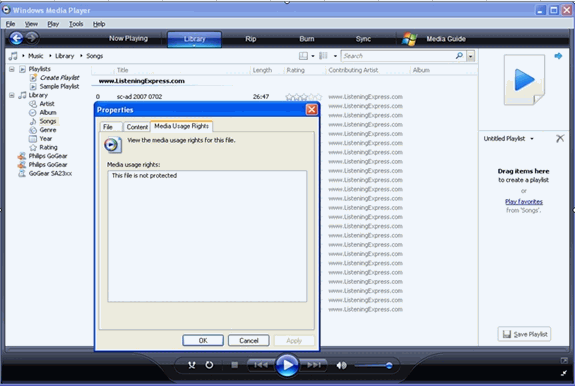Open Untitled Playlist dropdown
The image size is (575, 386).
pyautogui.click(x=532, y=139)
